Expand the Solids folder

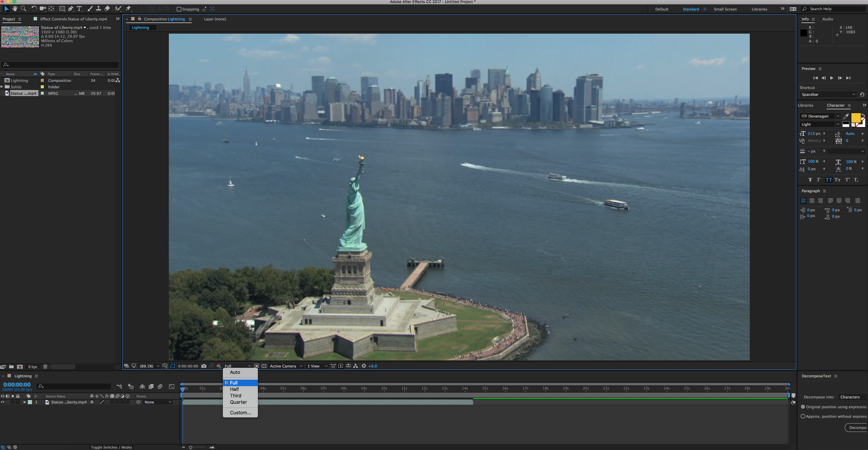coord(2,87)
